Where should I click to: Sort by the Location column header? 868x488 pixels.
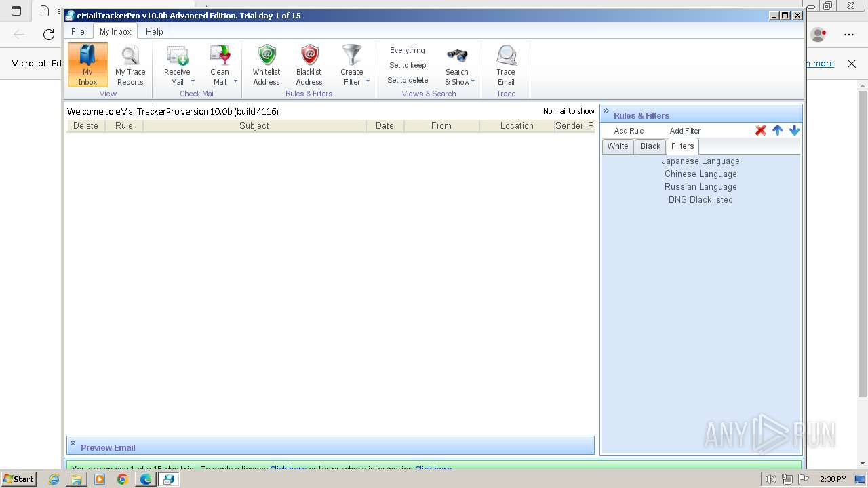[x=517, y=126]
